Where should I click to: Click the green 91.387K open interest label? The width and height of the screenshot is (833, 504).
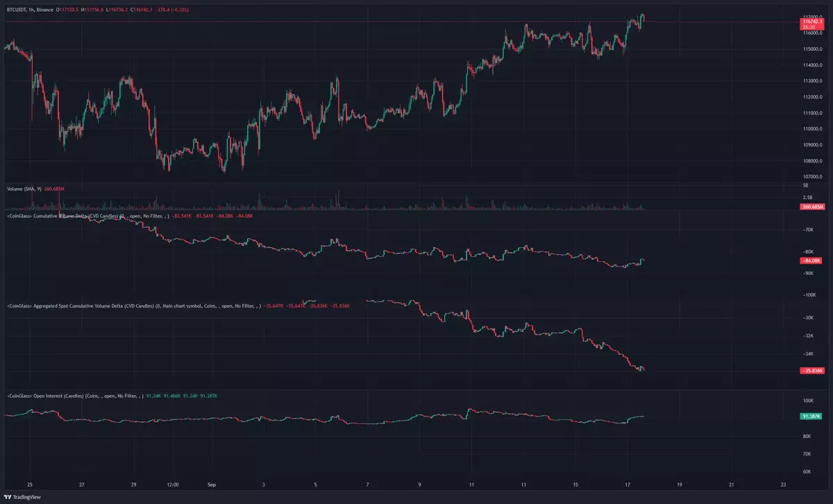point(811,416)
